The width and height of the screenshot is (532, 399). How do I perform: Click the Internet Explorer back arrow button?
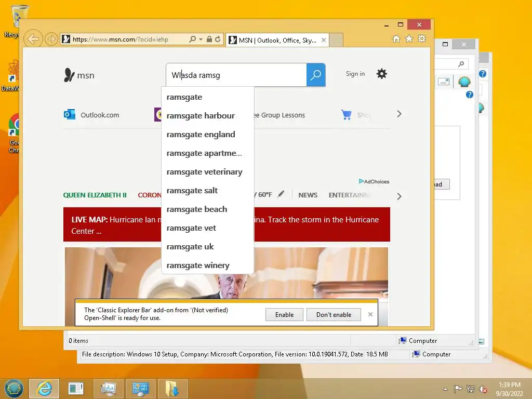[x=33, y=39]
